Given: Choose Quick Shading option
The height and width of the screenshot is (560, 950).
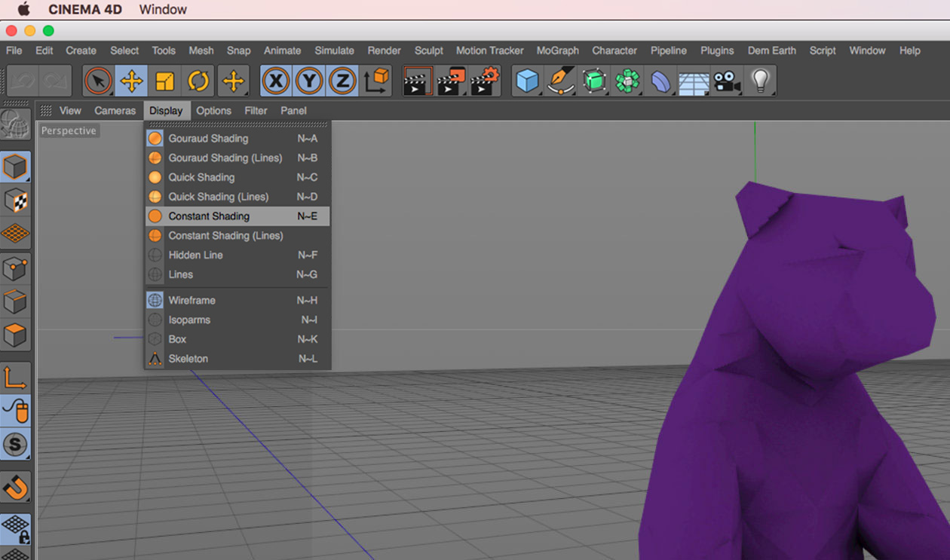Looking at the screenshot, I should tap(237, 178).
